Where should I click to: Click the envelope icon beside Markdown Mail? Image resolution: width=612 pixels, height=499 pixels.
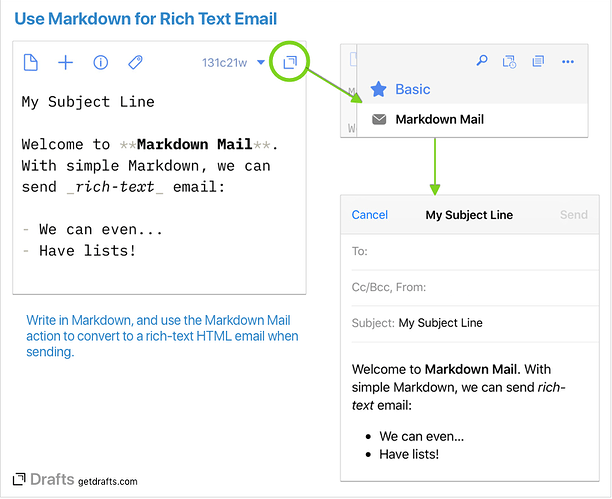[379, 119]
